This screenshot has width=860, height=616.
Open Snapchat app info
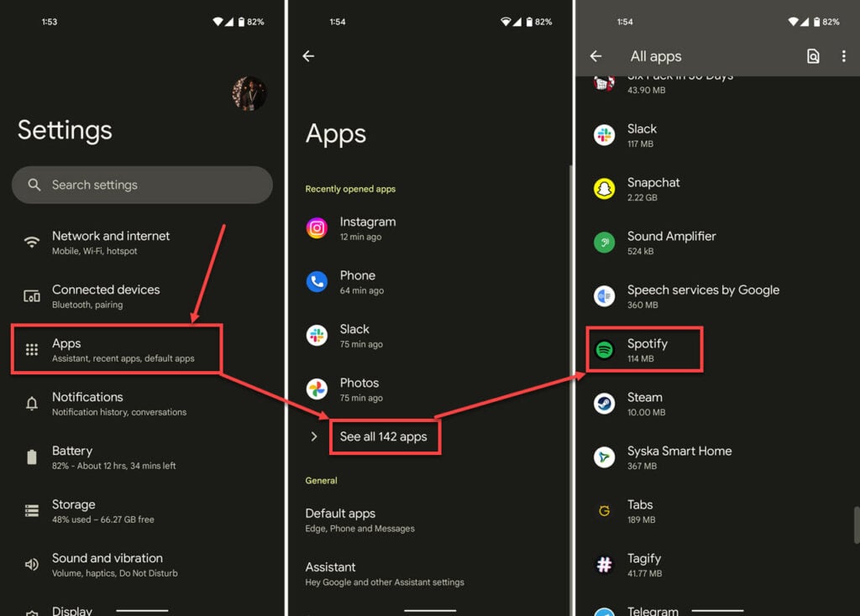pyautogui.click(x=716, y=189)
